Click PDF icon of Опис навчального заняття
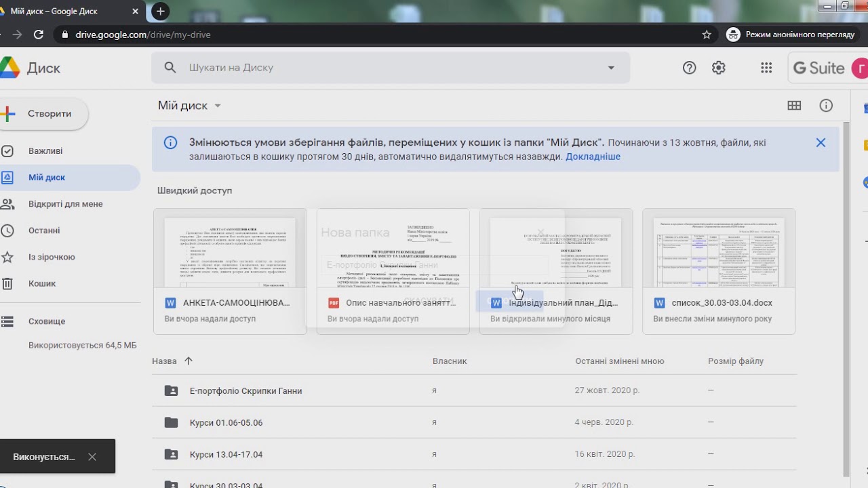The width and height of the screenshot is (868, 488). pyautogui.click(x=333, y=303)
